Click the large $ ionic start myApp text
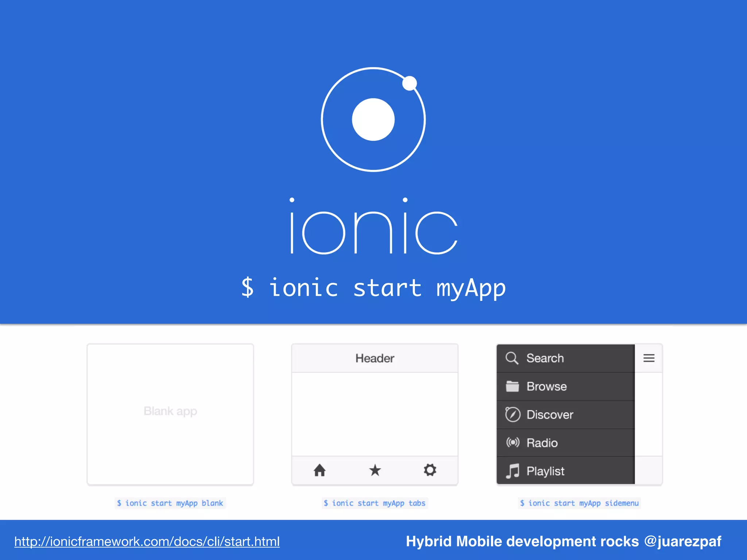This screenshot has height=560, width=747. pos(373,288)
